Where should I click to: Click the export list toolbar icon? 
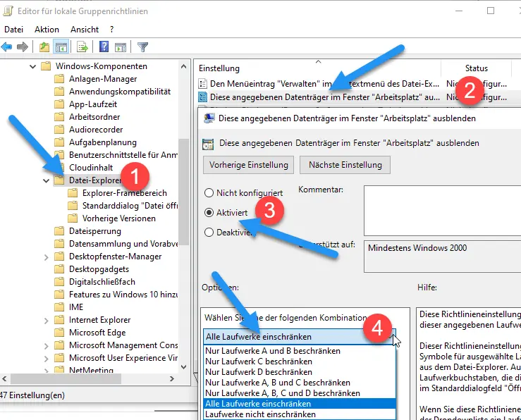(x=82, y=47)
